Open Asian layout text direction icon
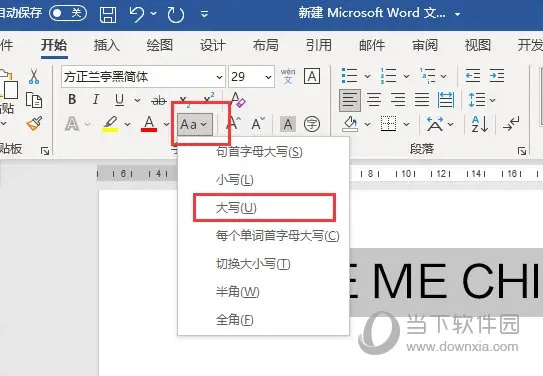 [435, 124]
